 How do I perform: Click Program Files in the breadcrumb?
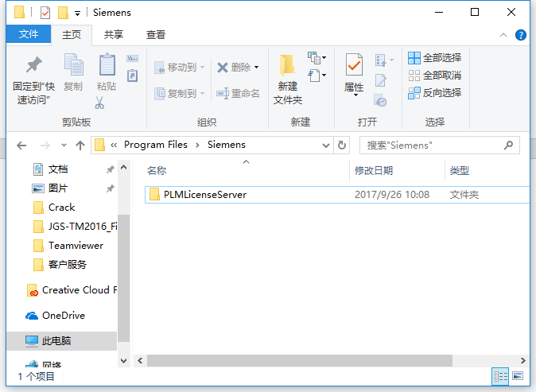(156, 145)
